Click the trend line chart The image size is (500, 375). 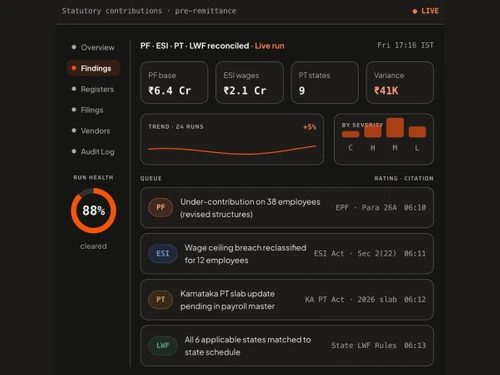pyautogui.click(x=232, y=150)
